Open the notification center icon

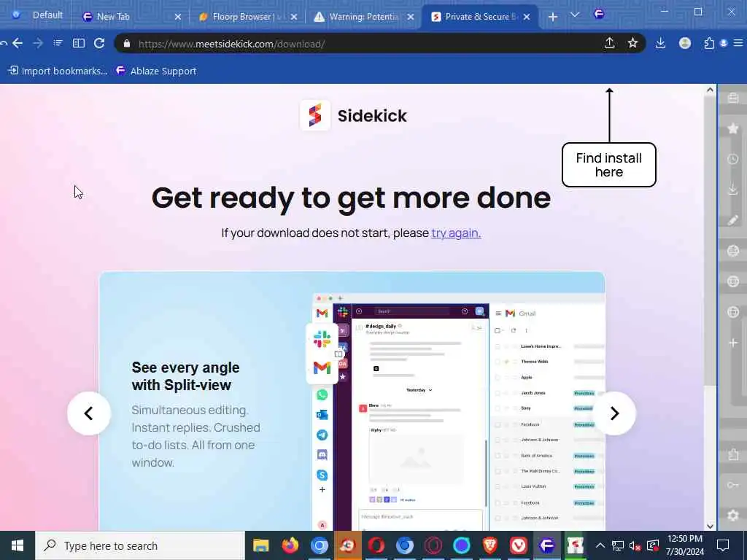[723, 545]
